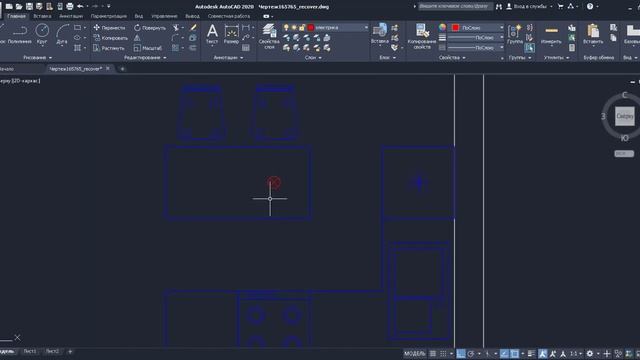Switch to the Лист1 layout tab
The image size is (640, 360).
[29, 351]
